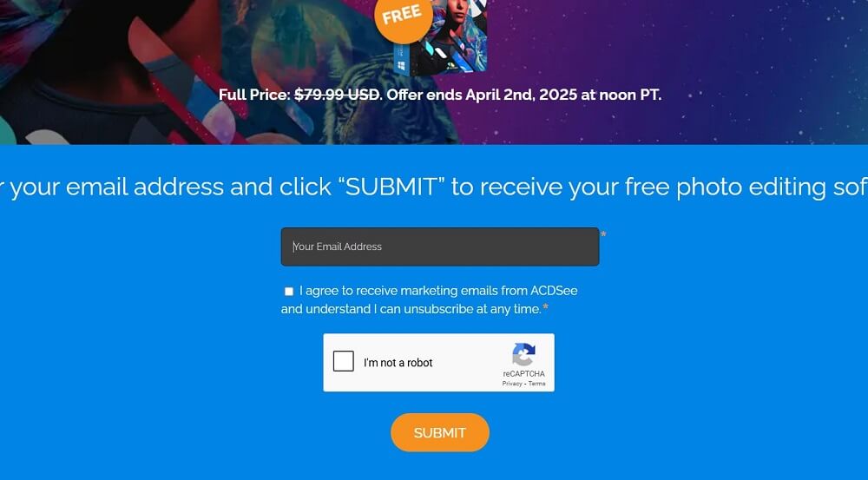
Task: Click the reCAPTCHA swirl logo
Action: pos(523,354)
